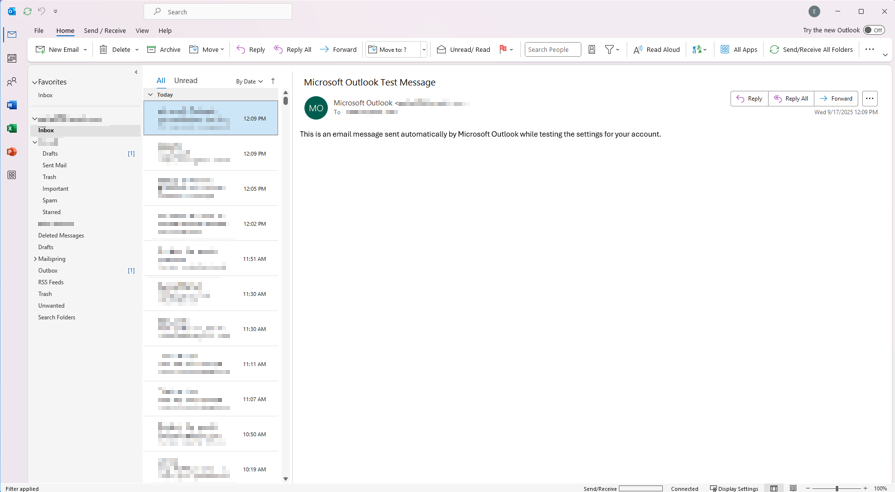Screen dimensions: 895x492
Task: Click the Delete trash icon in ribbon
Action: coord(103,50)
